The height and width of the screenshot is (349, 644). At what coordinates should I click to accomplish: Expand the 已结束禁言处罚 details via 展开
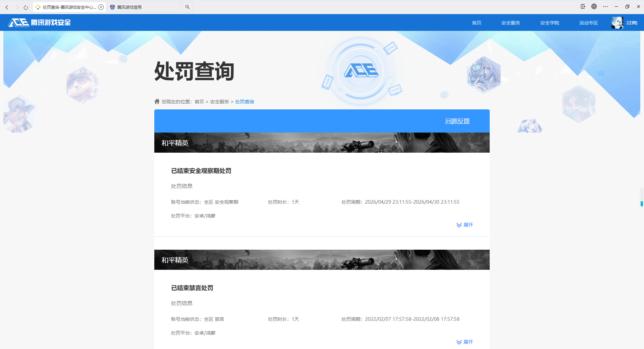click(465, 342)
